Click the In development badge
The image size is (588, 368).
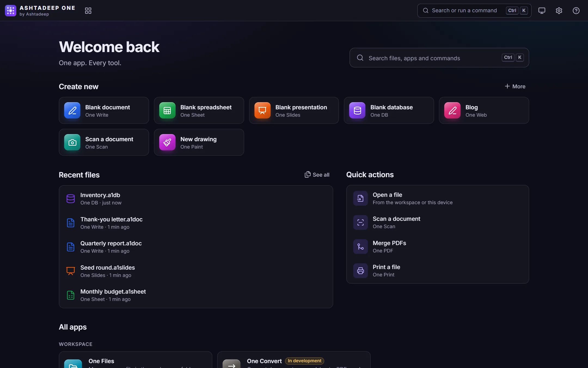(x=304, y=361)
